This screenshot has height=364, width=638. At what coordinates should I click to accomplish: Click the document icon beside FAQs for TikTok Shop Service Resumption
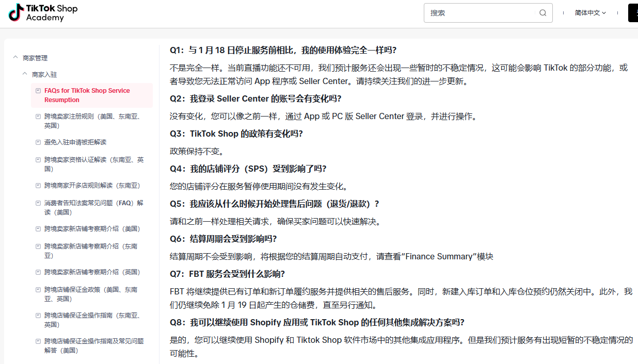coord(38,91)
